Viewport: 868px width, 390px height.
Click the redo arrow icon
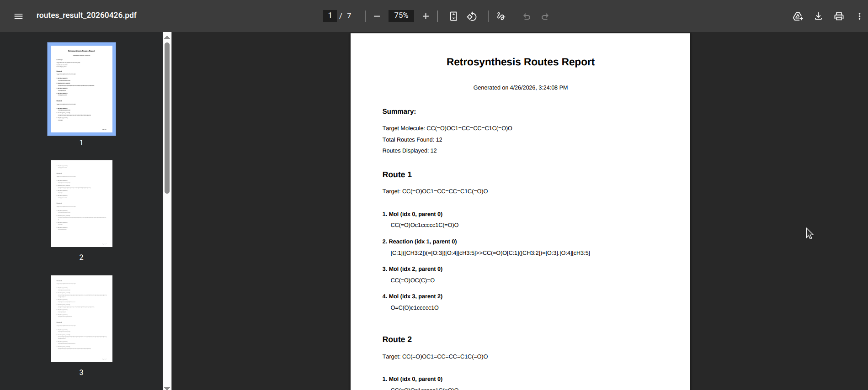[545, 16]
